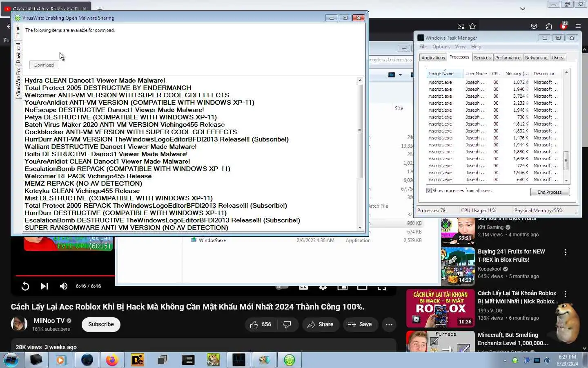Image resolution: width=588 pixels, height=368 pixels.
Task: Like the video with the thumbs-up 656 button
Action: (261, 324)
